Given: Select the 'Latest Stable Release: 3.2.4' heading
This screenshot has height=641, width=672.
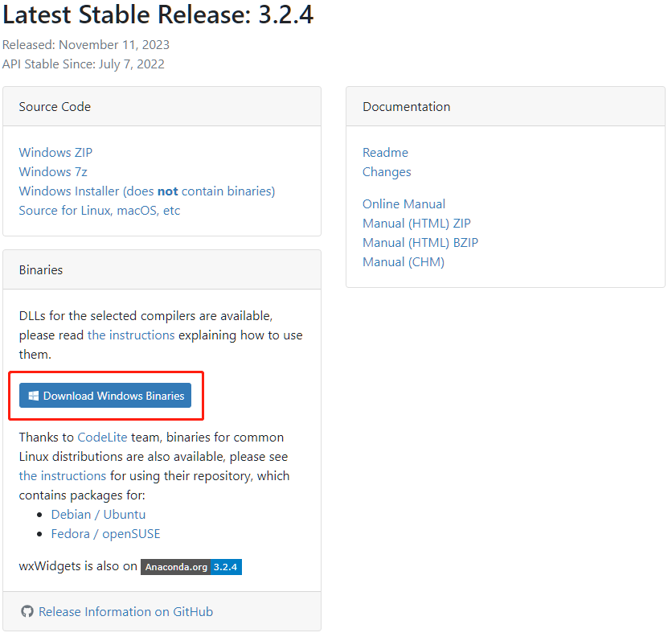Looking at the screenshot, I should [158, 14].
